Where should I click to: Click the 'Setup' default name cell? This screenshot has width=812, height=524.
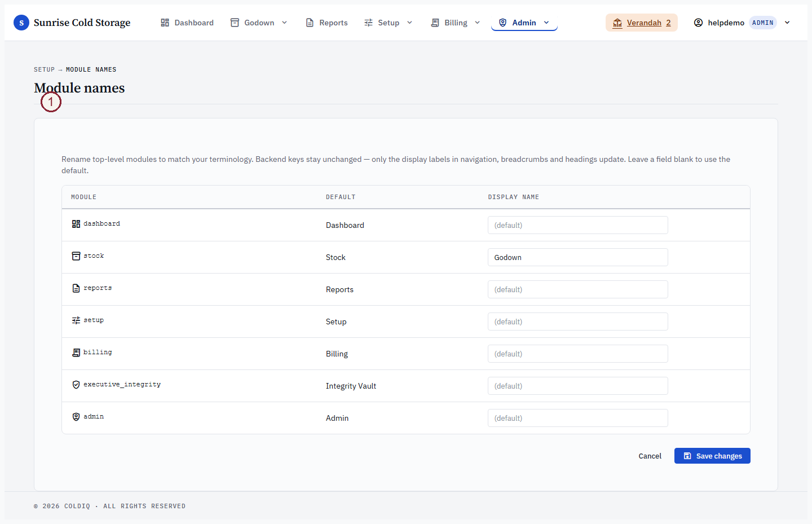[x=336, y=322]
